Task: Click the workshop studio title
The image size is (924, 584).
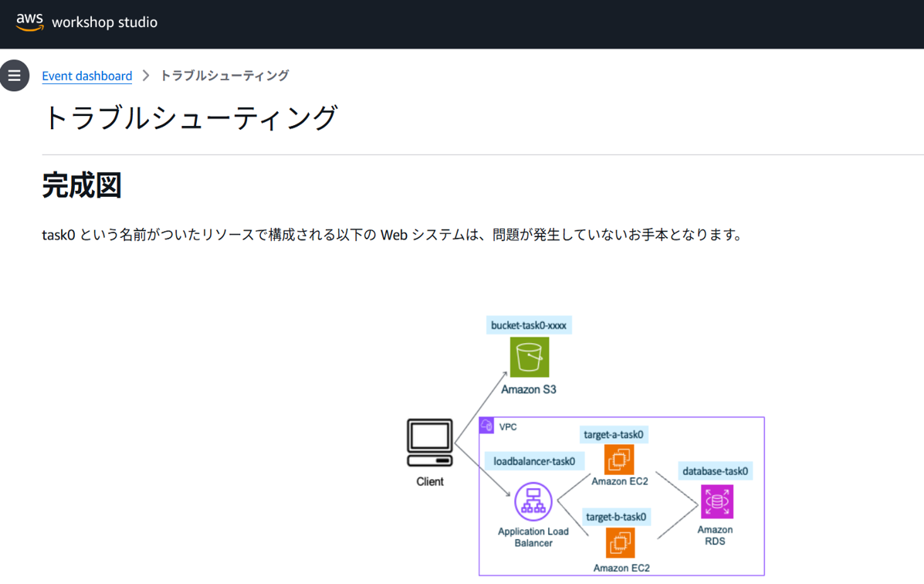Action: (105, 22)
